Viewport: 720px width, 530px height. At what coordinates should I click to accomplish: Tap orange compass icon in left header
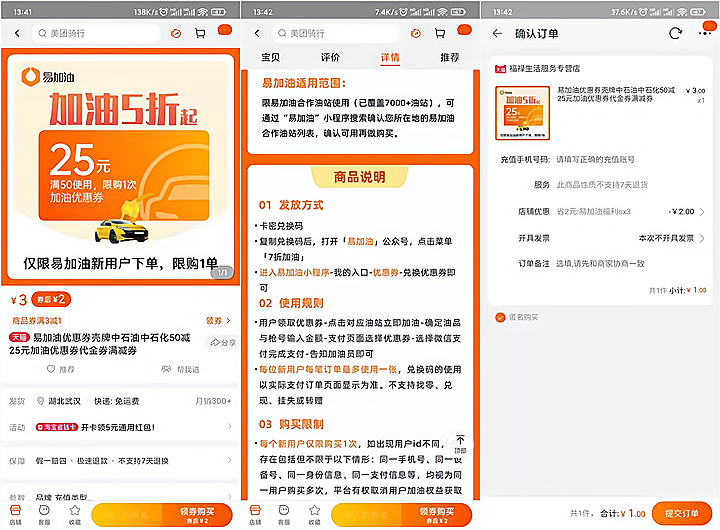point(176,34)
